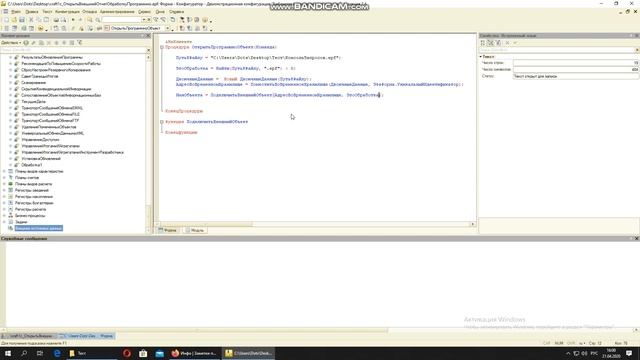Expand Бизнес-процессы node
The image size is (640, 360).
tap(4, 216)
